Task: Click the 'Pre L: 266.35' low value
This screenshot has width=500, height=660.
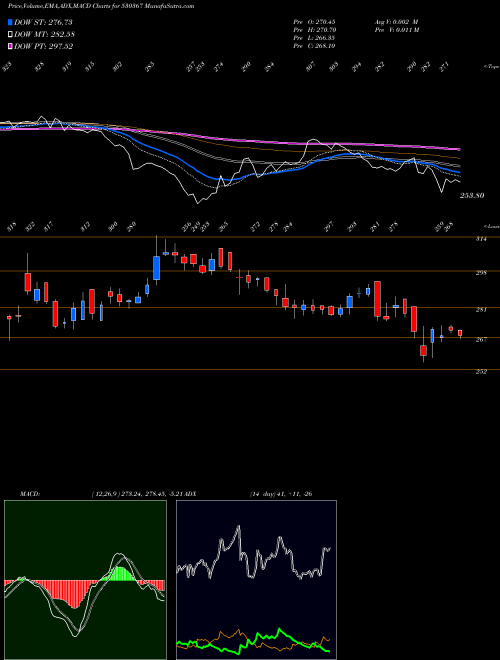Action: [x=314, y=38]
